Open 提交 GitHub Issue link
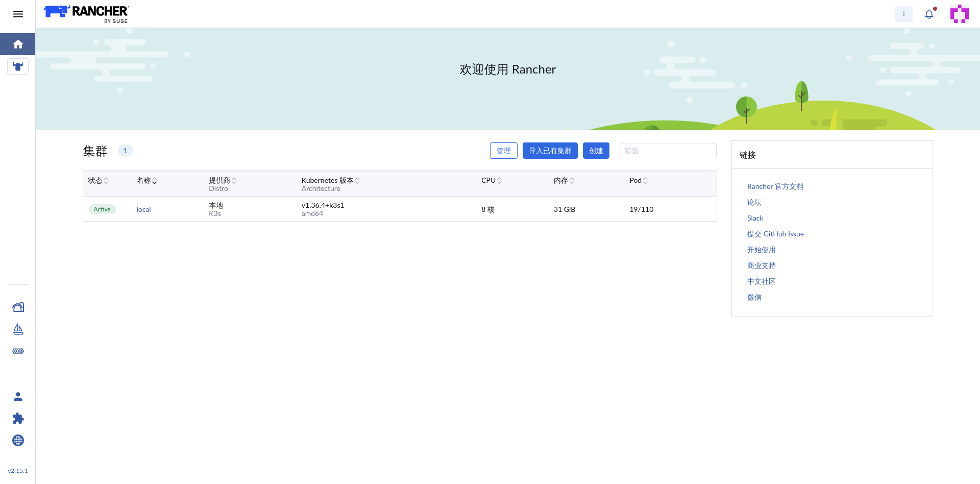Screen dimensions: 980x484 (x=775, y=234)
